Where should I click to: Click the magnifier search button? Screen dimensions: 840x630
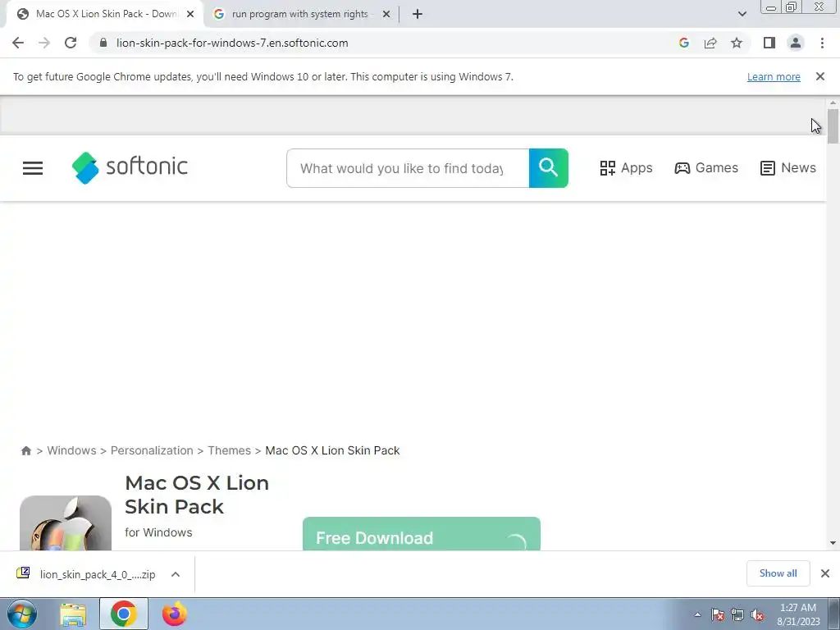click(549, 168)
